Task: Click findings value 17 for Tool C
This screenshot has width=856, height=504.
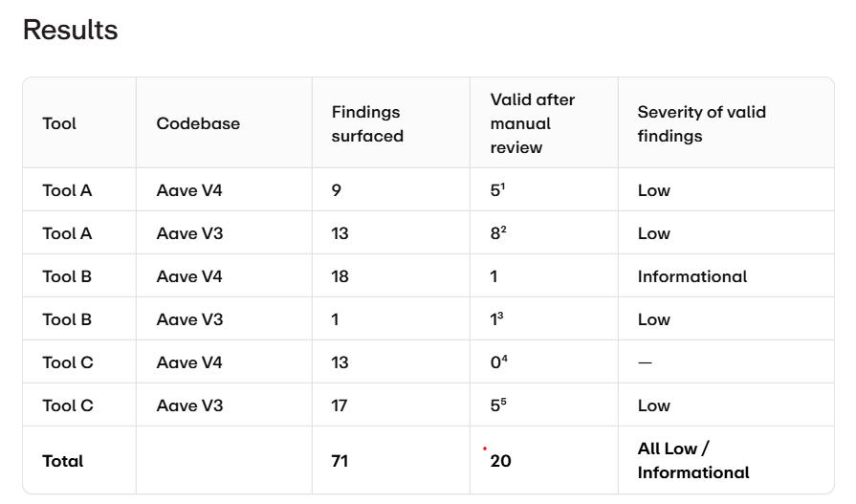Action: pos(339,405)
